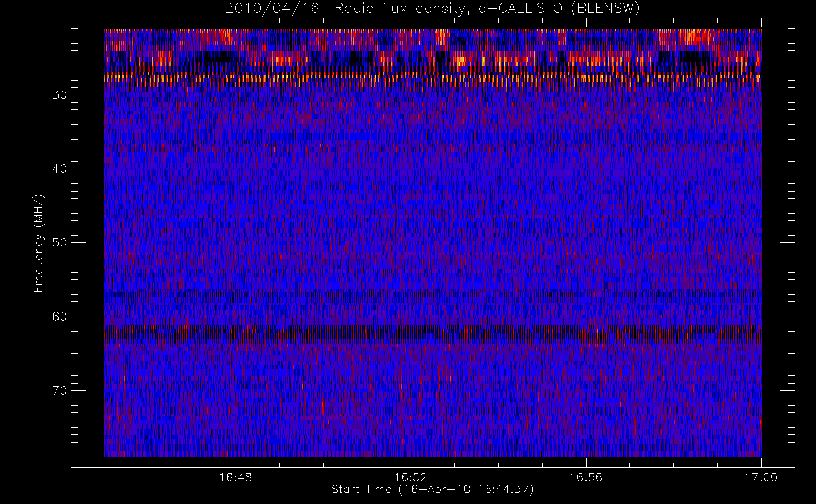Click the frequency tick label 40
The image size is (816, 504).
pos(60,169)
